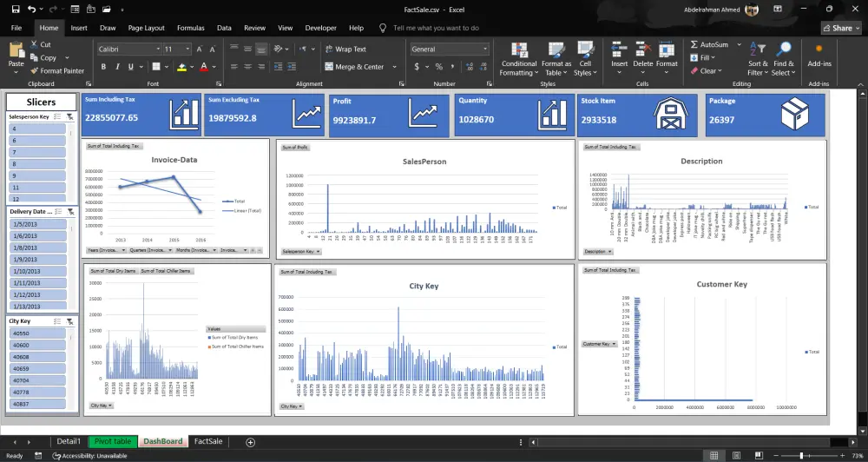This screenshot has width=868, height=462.
Task: Toggle Wrap Text option
Action: [x=345, y=49]
